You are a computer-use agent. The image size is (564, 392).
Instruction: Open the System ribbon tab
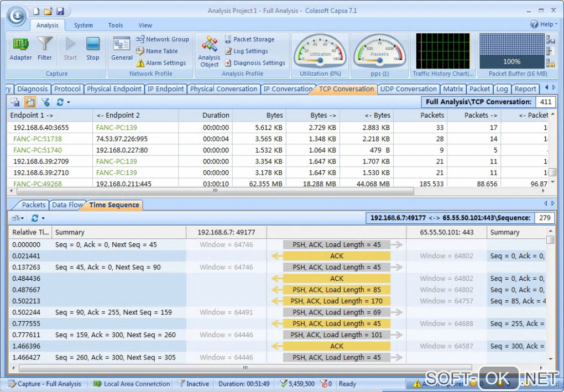click(83, 25)
